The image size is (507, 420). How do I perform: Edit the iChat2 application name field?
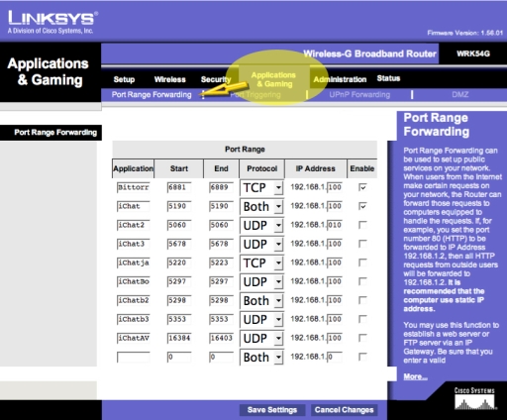[134, 225]
